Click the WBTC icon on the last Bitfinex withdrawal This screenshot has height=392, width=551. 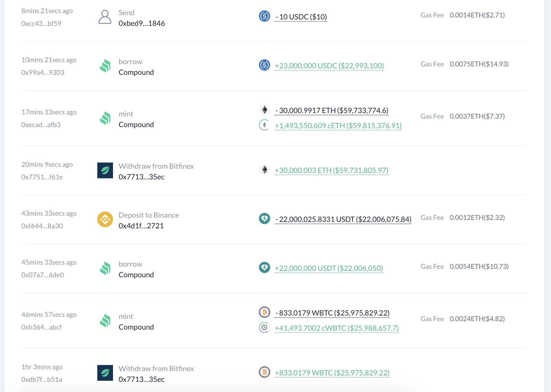[264, 372]
